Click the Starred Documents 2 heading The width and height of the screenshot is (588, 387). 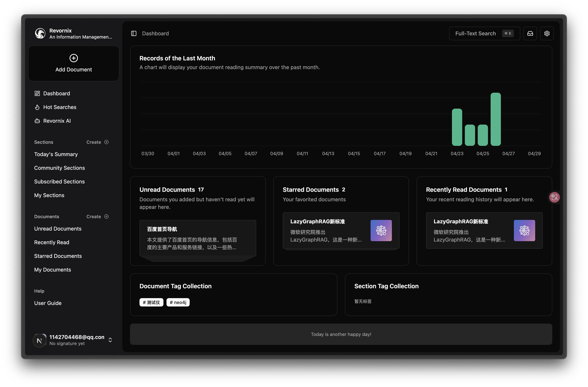314,190
